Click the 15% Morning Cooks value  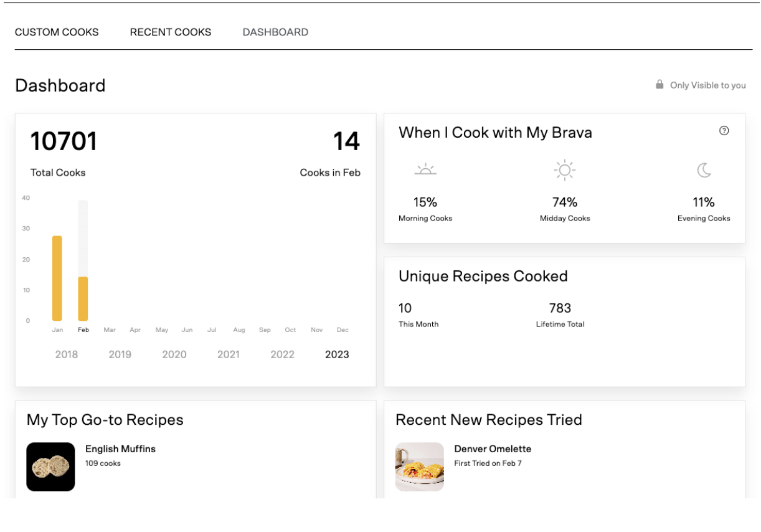coord(425,202)
